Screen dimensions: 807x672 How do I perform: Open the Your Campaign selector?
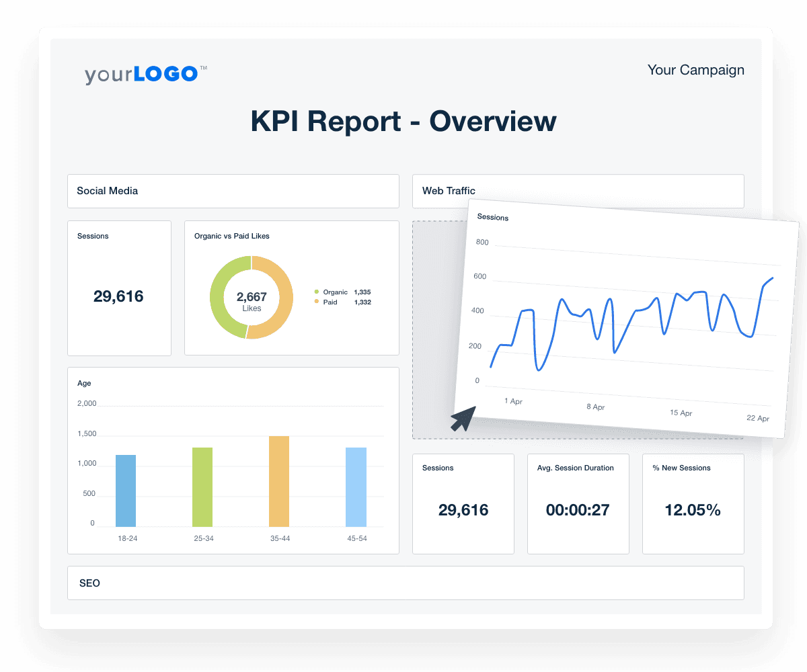point(695,70)
